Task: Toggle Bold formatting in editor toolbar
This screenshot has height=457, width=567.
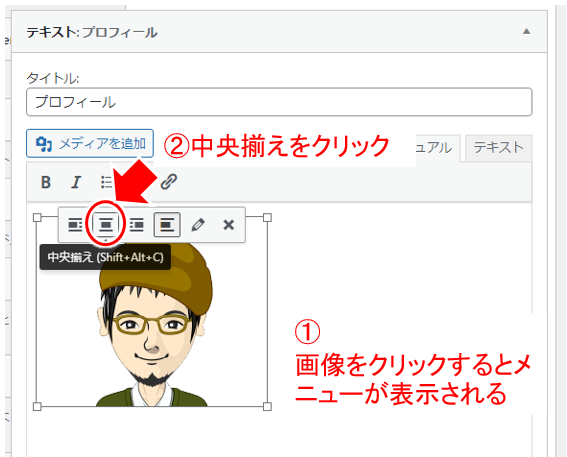Action: pos(46,182)
